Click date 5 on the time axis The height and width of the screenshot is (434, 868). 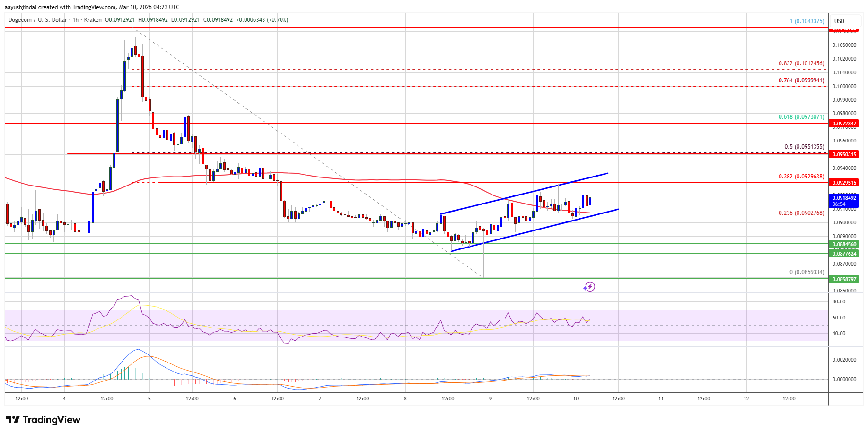coord(149,399)
